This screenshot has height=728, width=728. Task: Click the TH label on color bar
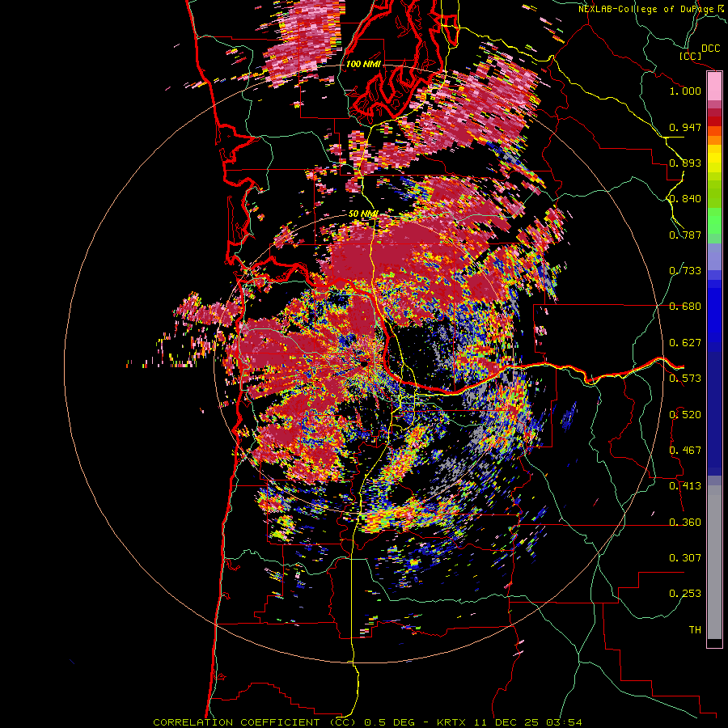coord(695,630)
